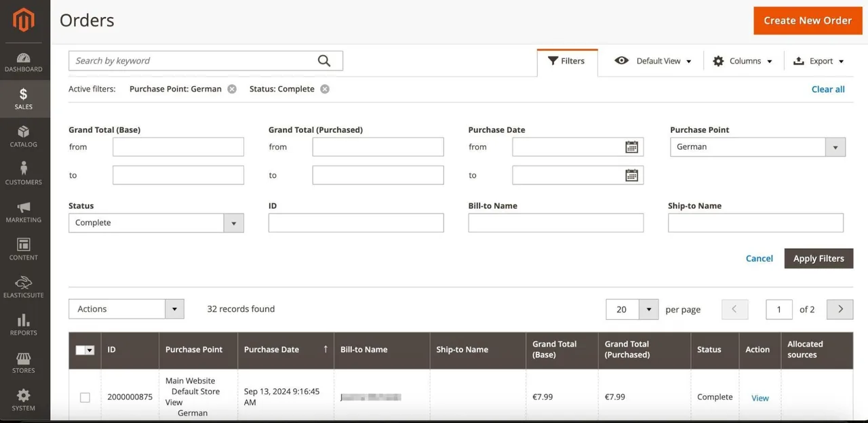Remove the Purchase Point: German active filter
Viewport: 868px width, 423px height.
(x=232, y=89)
